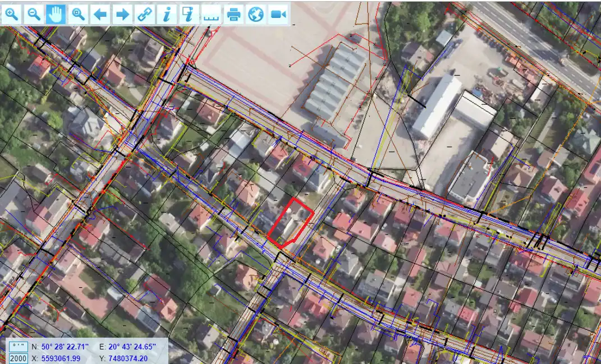Viewport: 601px width, 364px height.
Task: Click the video camera icon
Action: coord(278,14)
